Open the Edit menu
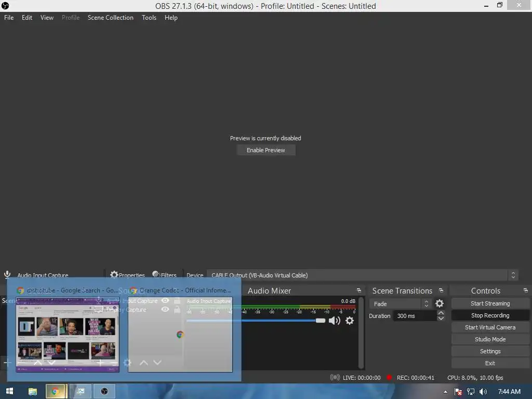The image size is (532, 399). (x=27, y=18)
